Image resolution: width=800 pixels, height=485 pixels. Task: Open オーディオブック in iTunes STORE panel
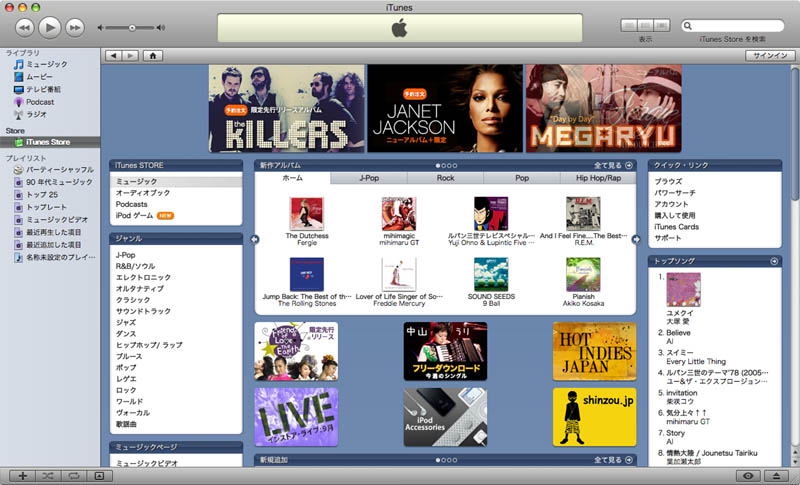point(143,193)
